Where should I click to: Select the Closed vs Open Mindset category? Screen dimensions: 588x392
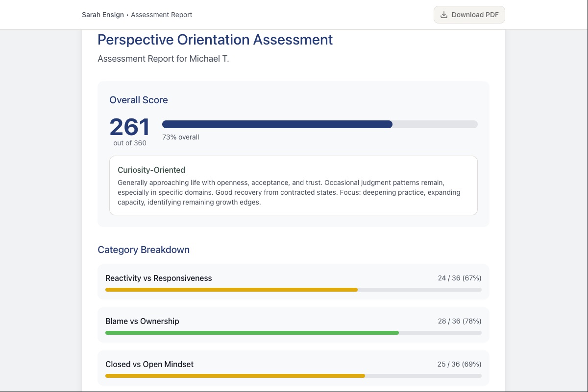tap(149, 364)
